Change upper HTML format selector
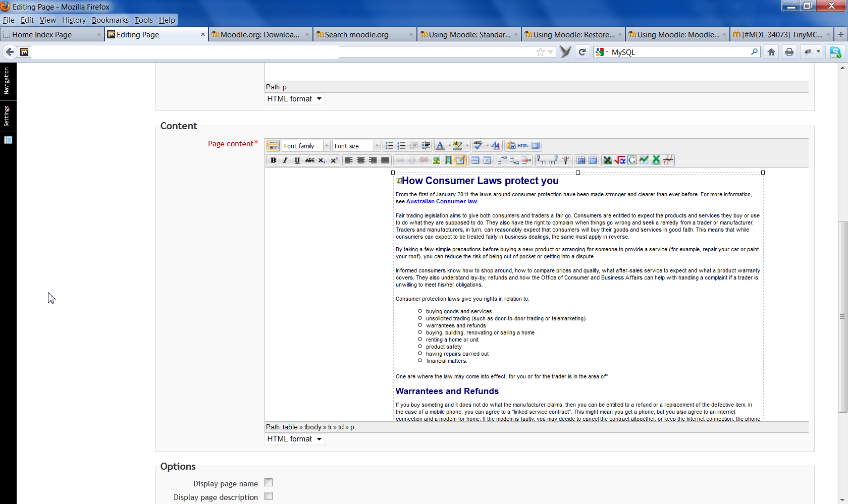This screenshot has width=848, height=504. [x=295, y=99]
